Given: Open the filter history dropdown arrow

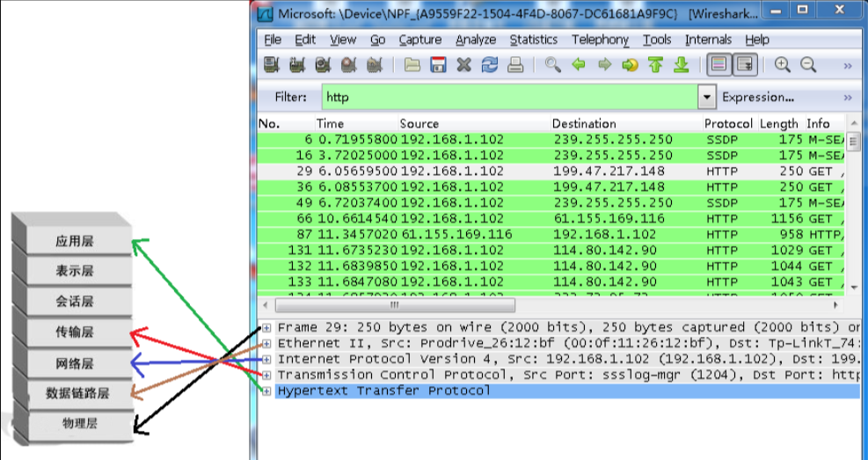Looking at the screenshot, I should 707,98.
